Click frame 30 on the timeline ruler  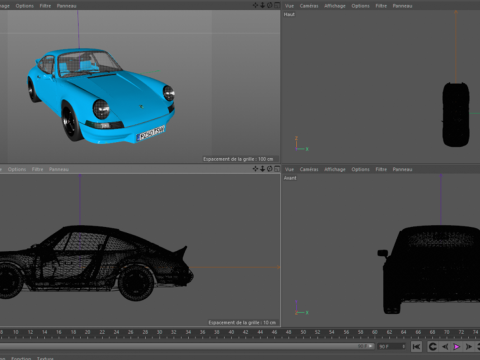159,332
